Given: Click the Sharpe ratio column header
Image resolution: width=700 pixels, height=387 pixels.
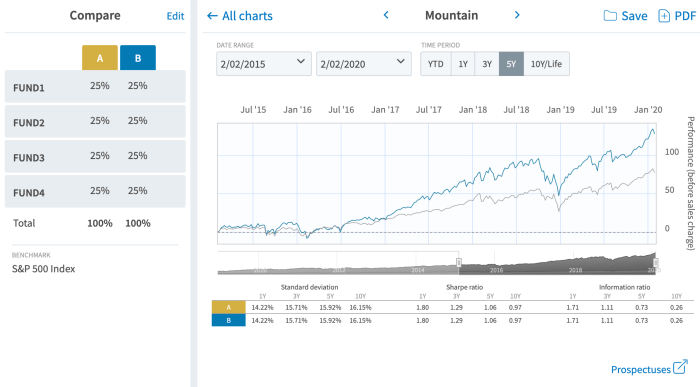Looking at the screenshot, I should [464, 287].
